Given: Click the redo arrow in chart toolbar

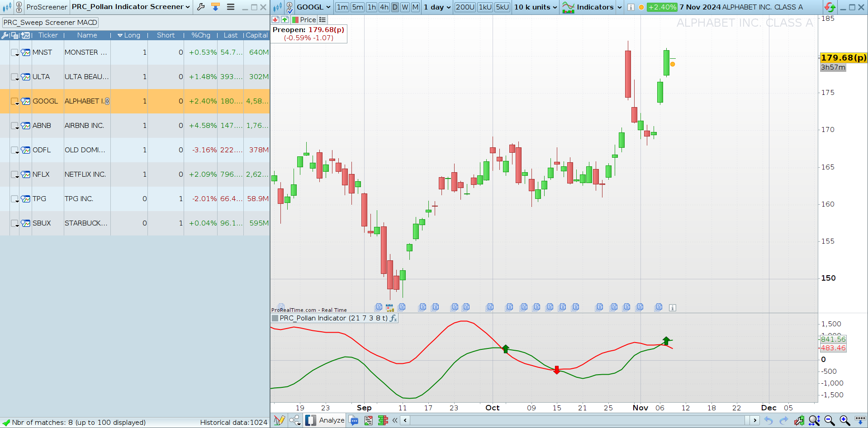Looking at the screenshot, I should point(784,420).
